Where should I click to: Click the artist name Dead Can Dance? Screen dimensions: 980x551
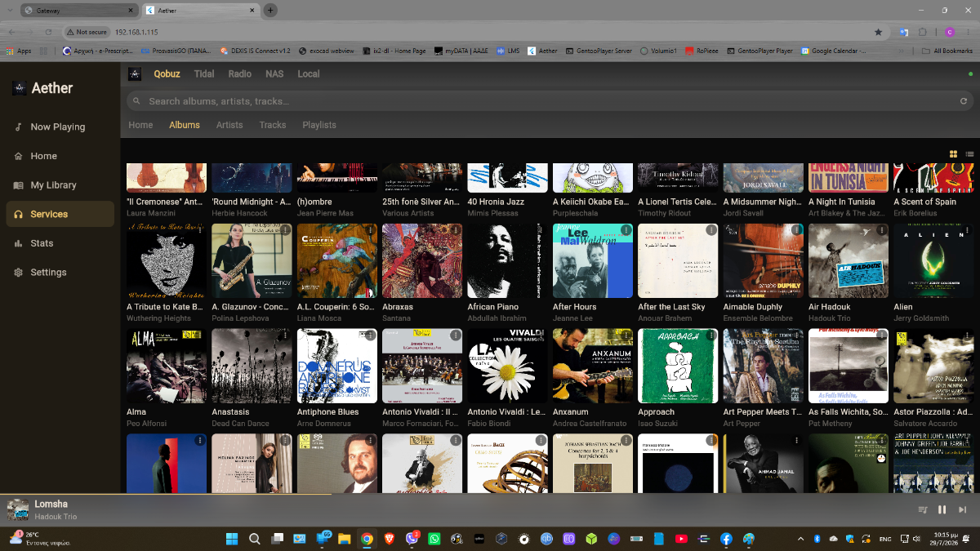click(x=240, y=424)
